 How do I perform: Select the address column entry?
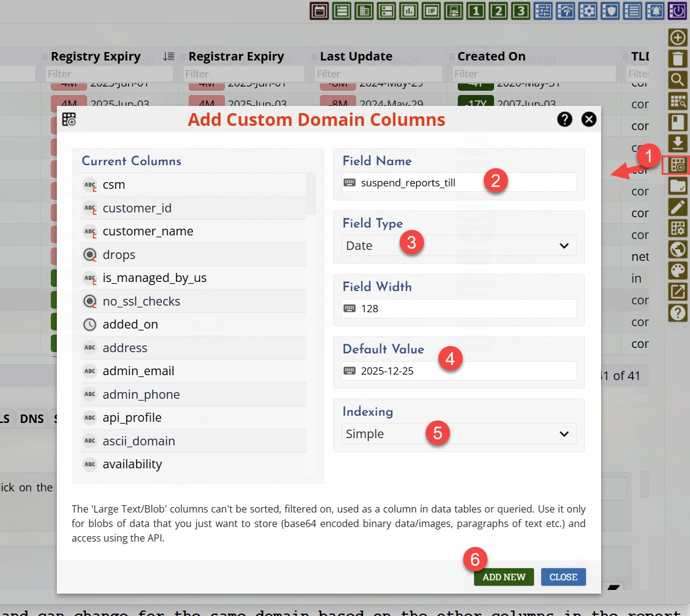pyautogui.click(x=194, y=348)
